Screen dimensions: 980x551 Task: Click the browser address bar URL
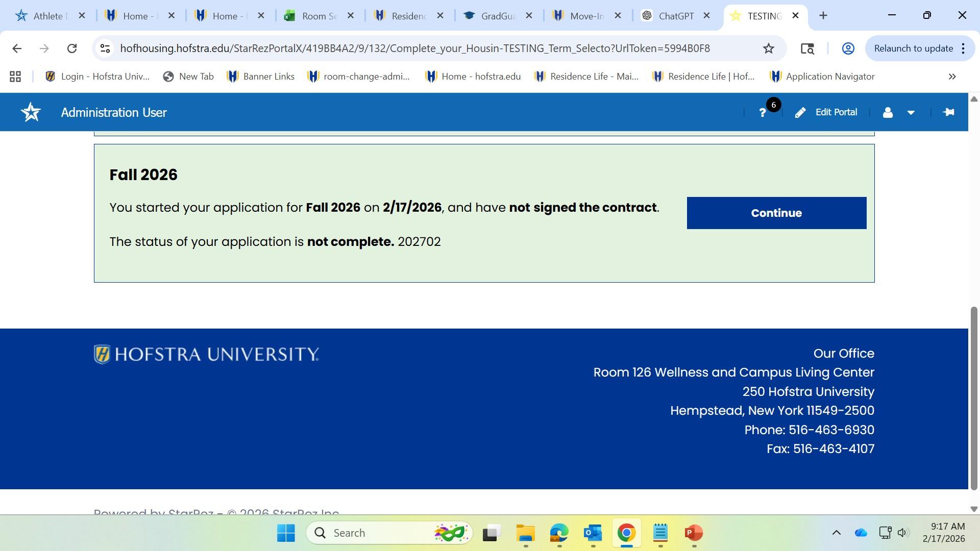click(414, 48)
